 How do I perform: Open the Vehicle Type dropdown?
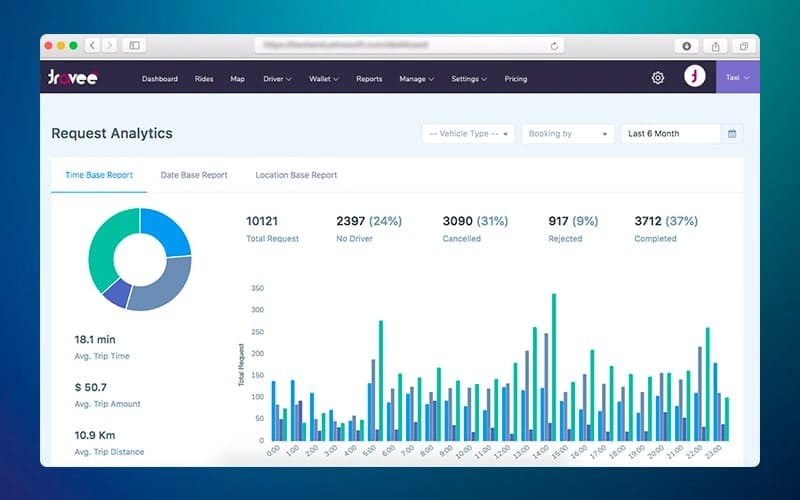click(x=469, y=134)
